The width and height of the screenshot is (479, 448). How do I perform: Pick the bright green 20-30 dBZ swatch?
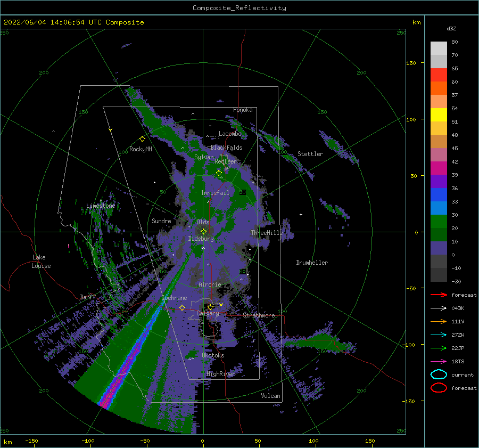point(439,222)
